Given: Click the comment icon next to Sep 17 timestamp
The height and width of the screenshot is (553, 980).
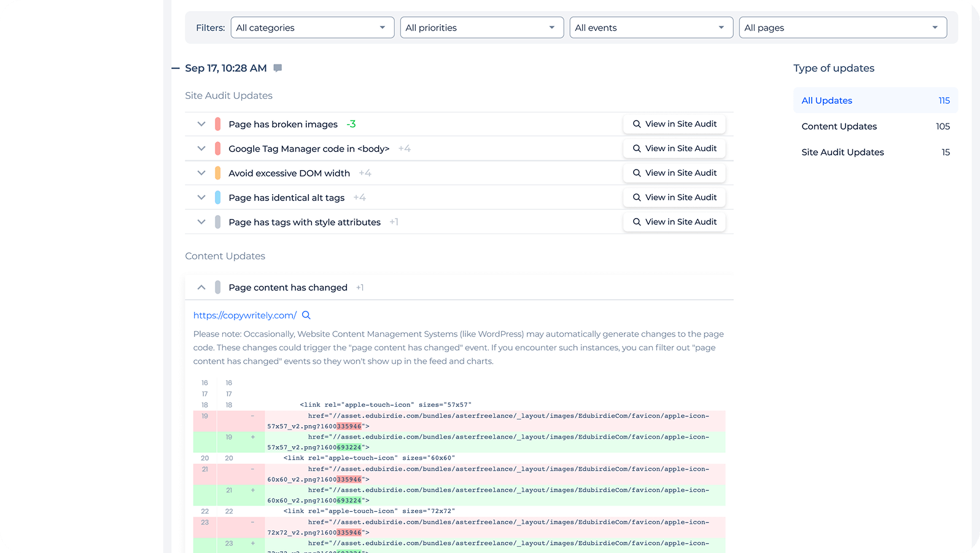Looking at the screenshot, I should pyautogui.click(x=278, y=68).
